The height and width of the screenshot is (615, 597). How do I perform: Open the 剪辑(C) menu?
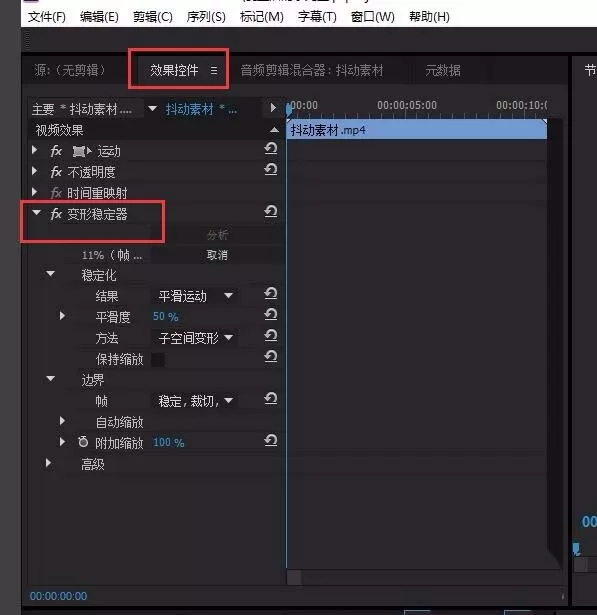[x=153, y=17]
